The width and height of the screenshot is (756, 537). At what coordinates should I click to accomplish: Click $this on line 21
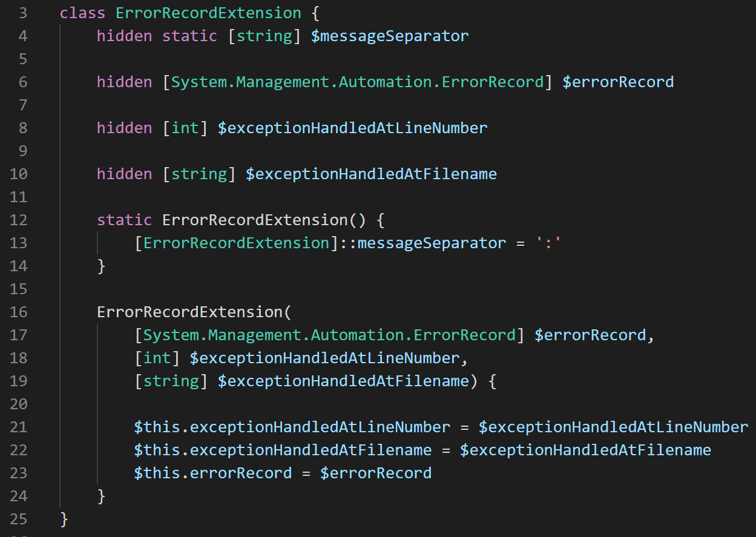(157, 427)
